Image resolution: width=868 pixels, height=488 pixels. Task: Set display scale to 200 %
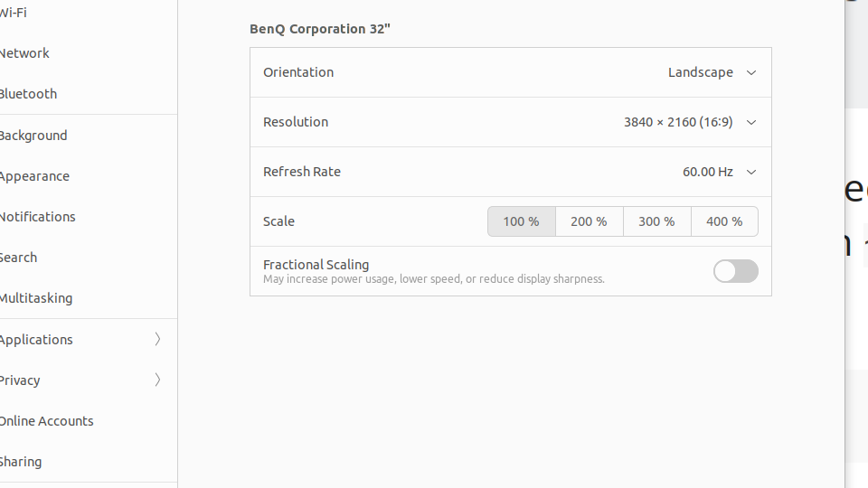coord(589,221)
